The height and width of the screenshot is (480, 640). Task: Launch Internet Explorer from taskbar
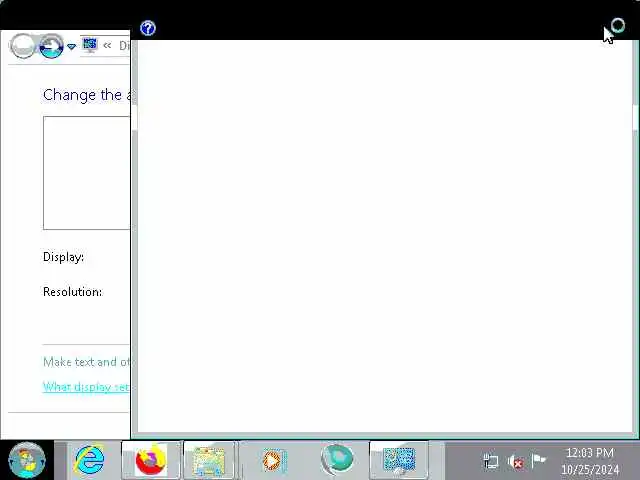[x=89, y=460]
